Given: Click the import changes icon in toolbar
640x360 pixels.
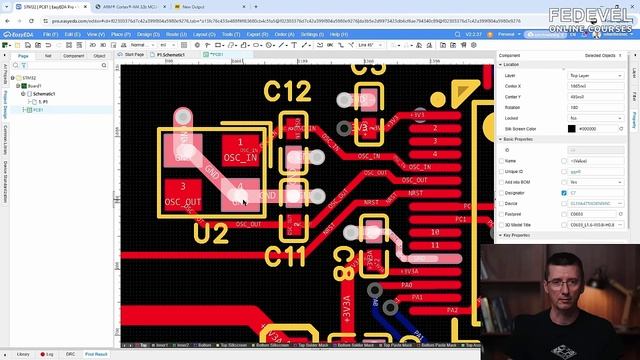Looking at the screenshot, I should point(442,45).
